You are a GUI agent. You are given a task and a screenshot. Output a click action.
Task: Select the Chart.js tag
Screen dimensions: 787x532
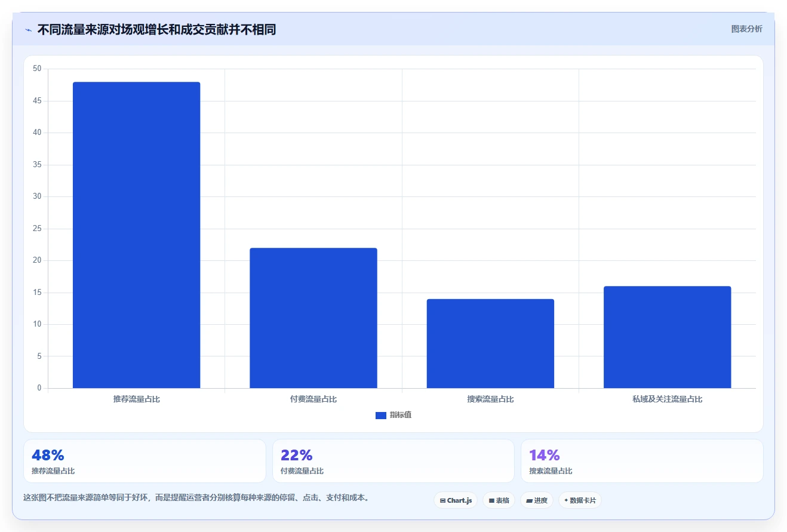(x=456, y=500)
